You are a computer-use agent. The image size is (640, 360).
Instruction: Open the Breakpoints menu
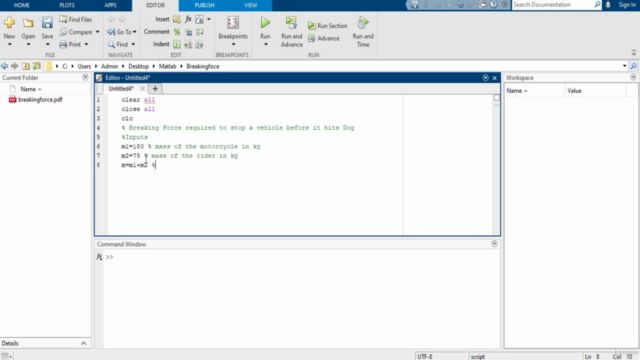pos(233,31)
